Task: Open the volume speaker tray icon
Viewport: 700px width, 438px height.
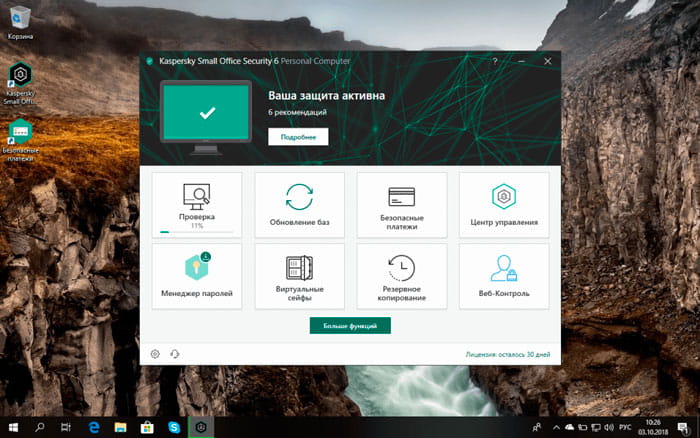Action: [x=609, y=428]
